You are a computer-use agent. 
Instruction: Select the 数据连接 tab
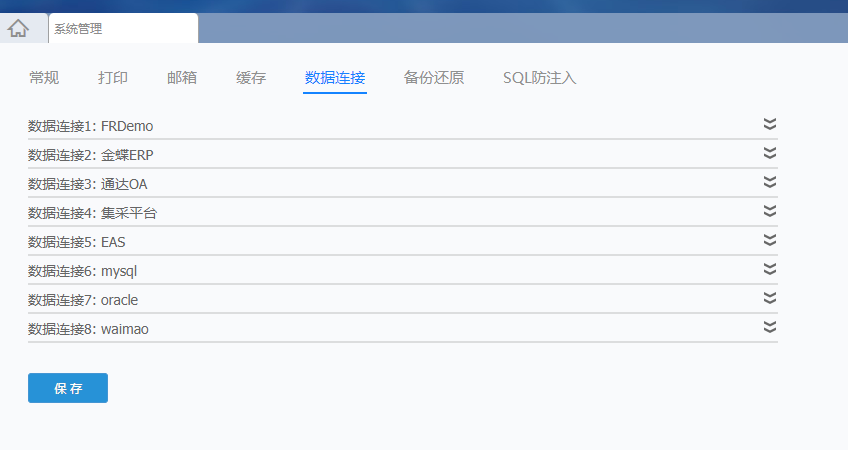click(x=335, y=78)
